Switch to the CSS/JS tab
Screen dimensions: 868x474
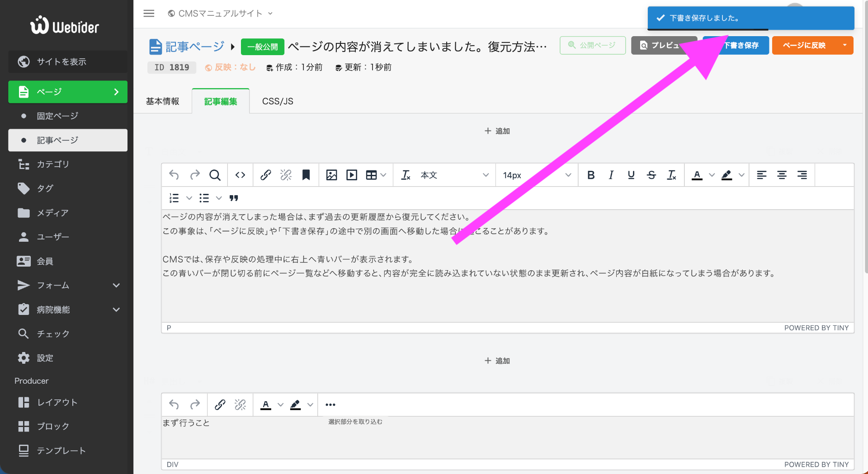pyautogui.click(x=278, y=101)
